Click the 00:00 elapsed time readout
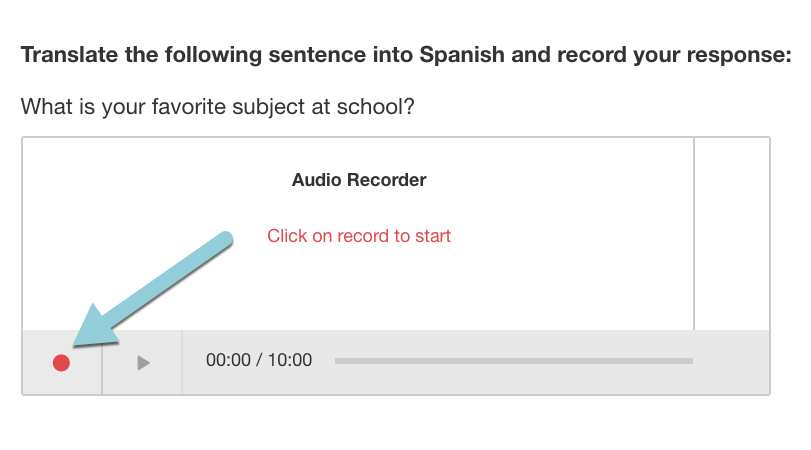811x450 pixels. coord(227,360)
